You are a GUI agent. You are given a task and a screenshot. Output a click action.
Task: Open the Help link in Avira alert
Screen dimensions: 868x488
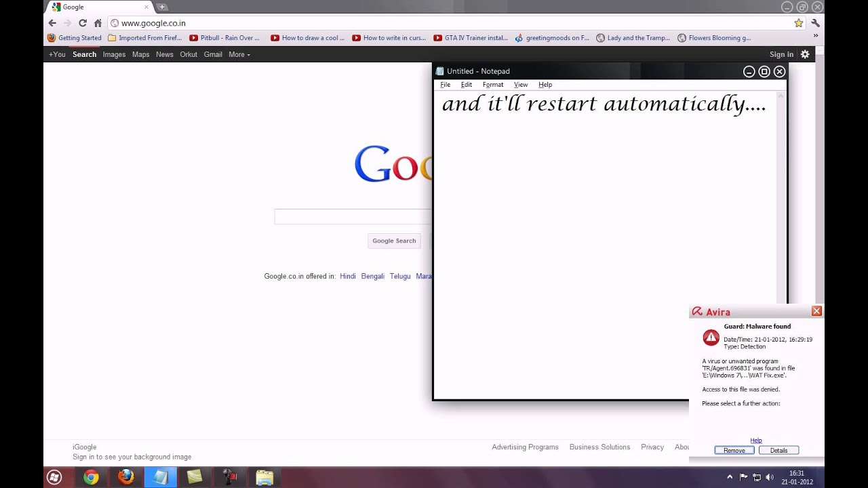(x=756, y=441)
